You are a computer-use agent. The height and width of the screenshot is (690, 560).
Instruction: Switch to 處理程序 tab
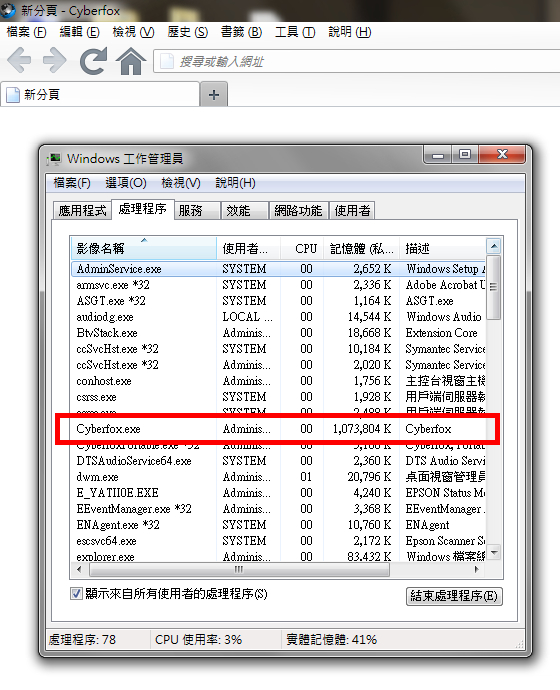(143, 209)
